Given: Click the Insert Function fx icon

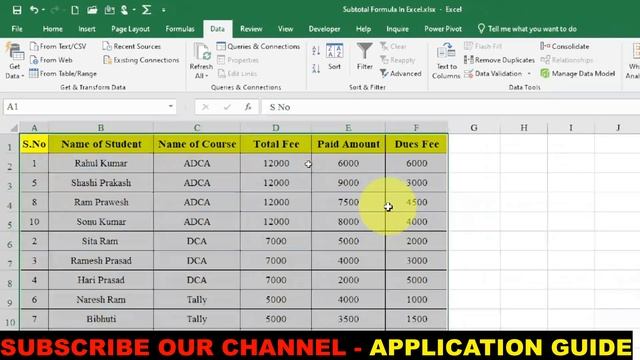Looking at the screenshot, I should [x=248, y=107].
